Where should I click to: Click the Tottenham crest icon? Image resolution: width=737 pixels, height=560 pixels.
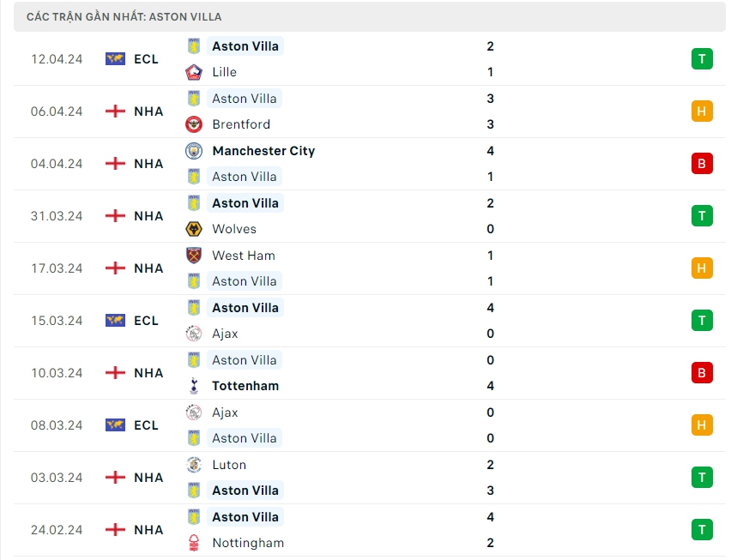pos(194,386)
